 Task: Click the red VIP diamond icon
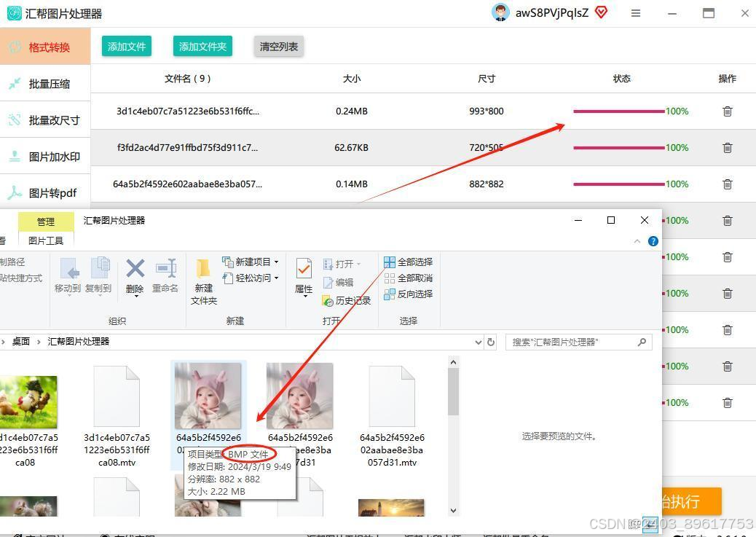601,12
